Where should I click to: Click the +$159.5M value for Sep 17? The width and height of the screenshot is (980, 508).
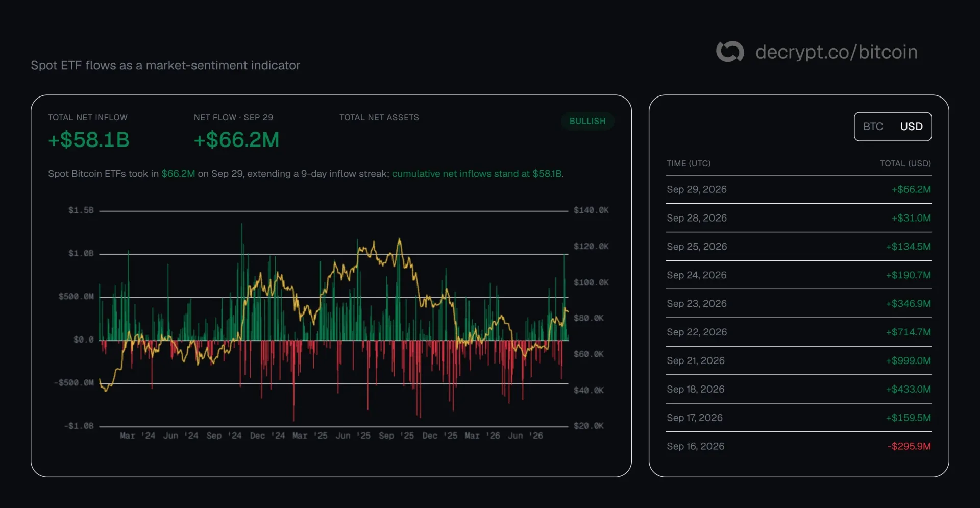coord(909,418)
